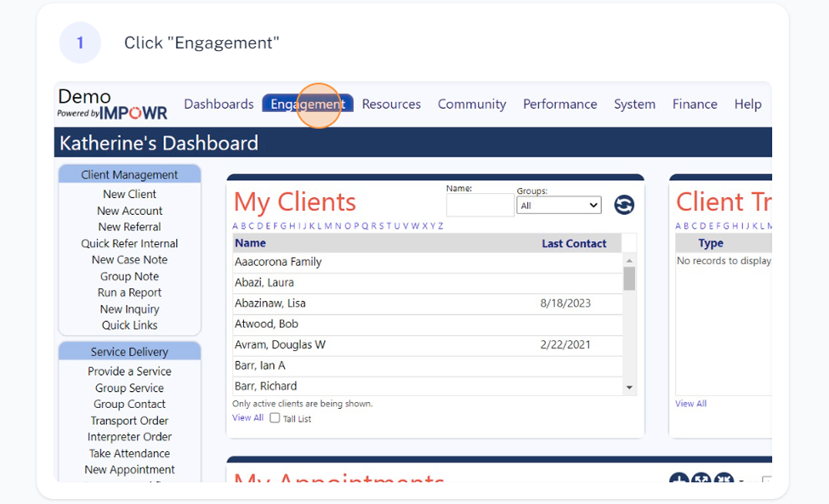The height and width of the screenshot is (504, 829).
Task: Click the My Clients scrollbar thumb
Action: click(629, 279)
